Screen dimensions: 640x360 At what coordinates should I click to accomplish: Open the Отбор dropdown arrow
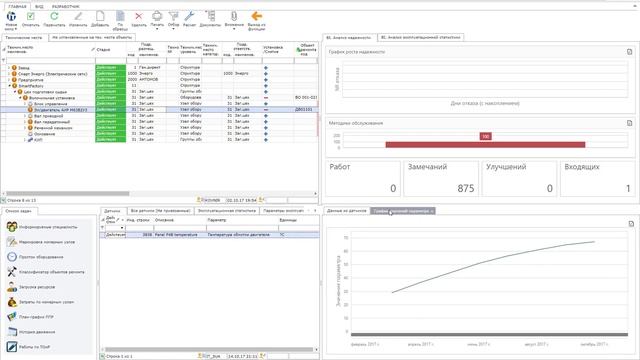(x=173, y=29)
